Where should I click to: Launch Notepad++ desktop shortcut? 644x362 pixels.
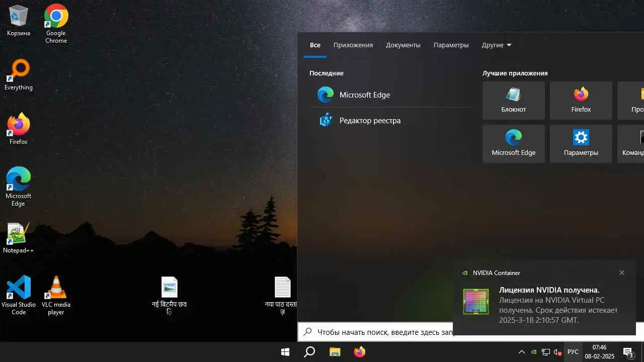(x=19, y=238)
